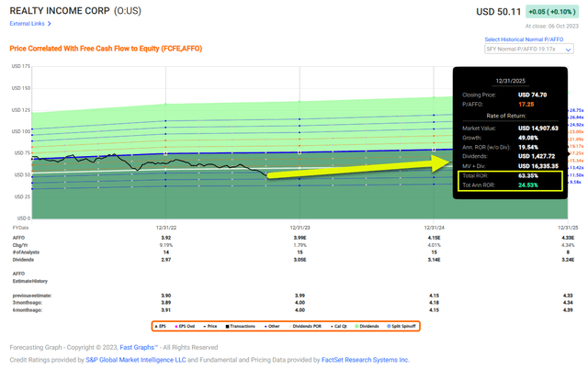Click the At close: 06 Oct 2023 timestamp
The image size is (588, 369).
click(551, 27)
